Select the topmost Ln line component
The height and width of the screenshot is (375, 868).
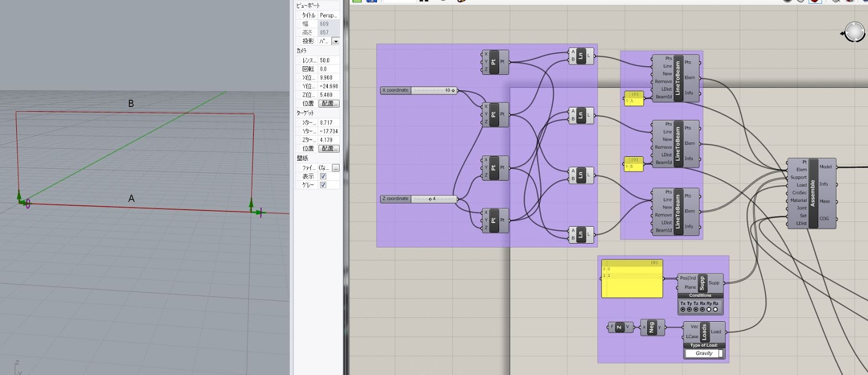(x=580, y=56)
